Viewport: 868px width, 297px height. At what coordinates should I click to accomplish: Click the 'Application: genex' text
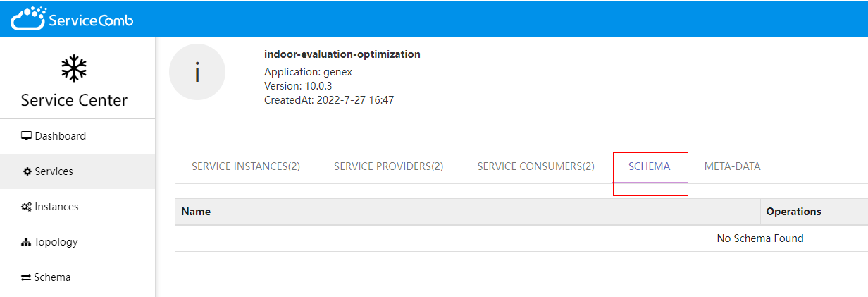(x=308, y=72)
